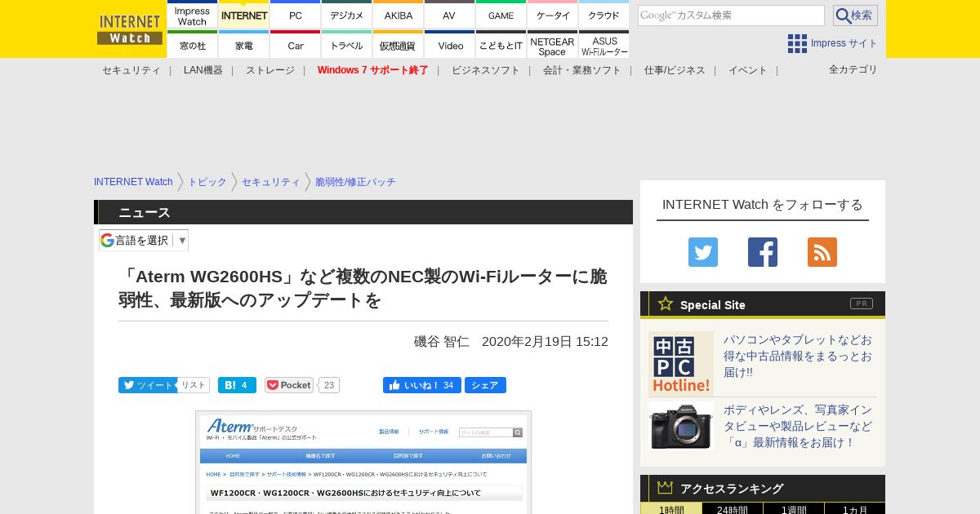Viewport: 980px width, 514px height.
Task: Open the Car site tab
Action: (296, 44)
